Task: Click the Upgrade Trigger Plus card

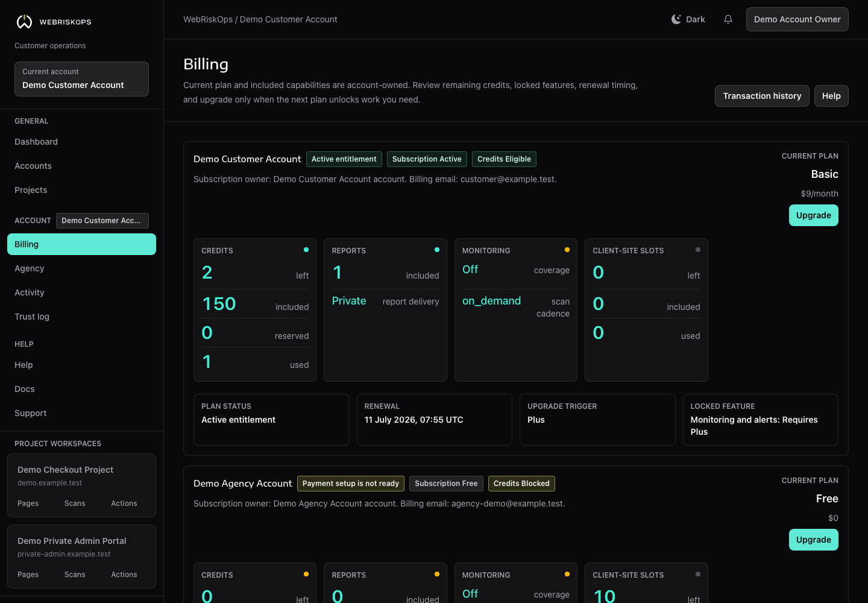Action: (x=597, y=420)
